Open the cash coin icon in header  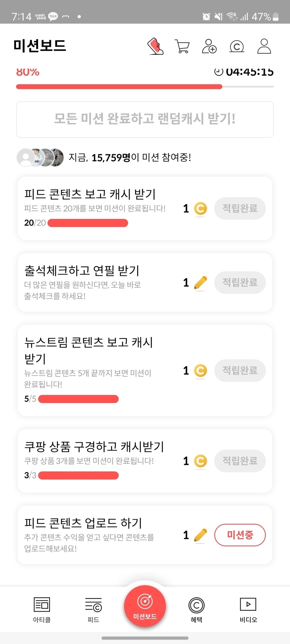[237, 46]
